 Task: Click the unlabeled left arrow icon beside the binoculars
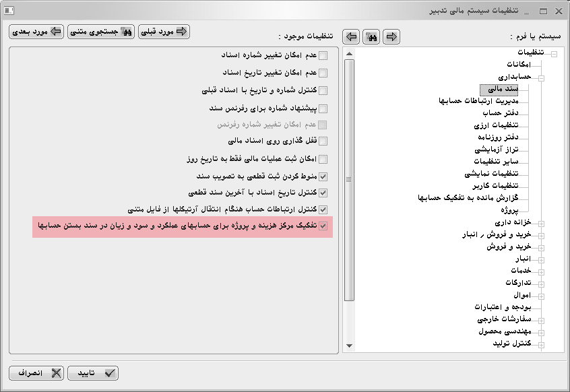pyautogui.click(x=351, y=36)
